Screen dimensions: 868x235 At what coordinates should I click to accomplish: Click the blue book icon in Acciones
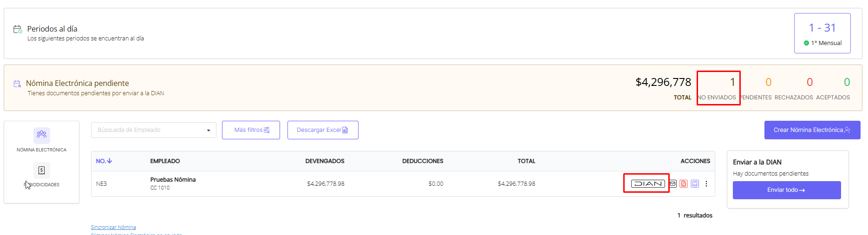pyautogui.click(x=695, y=184)
